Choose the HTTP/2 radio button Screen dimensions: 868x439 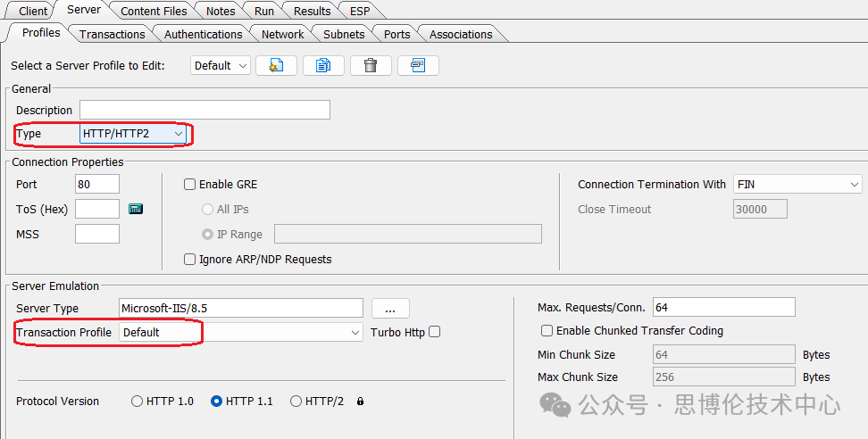point(296,402)
